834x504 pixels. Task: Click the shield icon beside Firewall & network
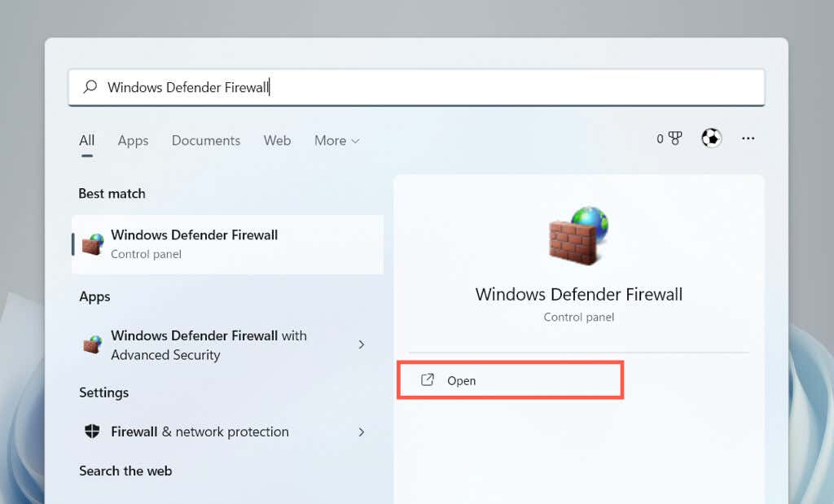click(92, 432)
